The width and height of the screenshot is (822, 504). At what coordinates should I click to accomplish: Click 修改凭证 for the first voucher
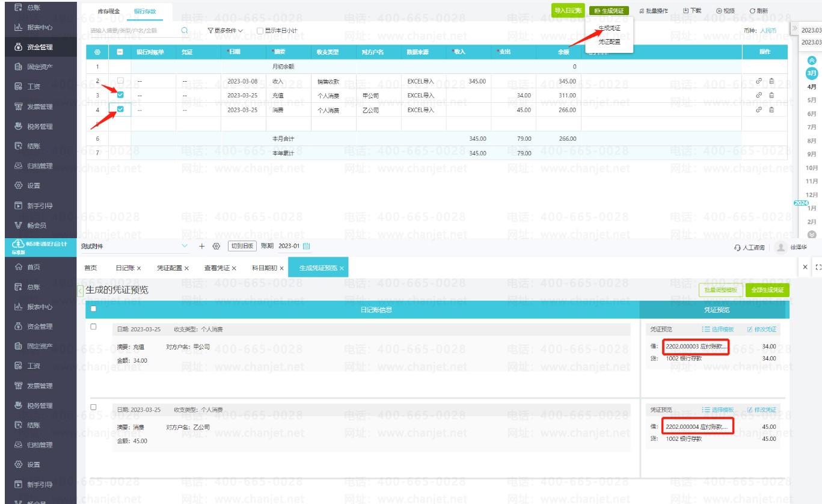762,330
